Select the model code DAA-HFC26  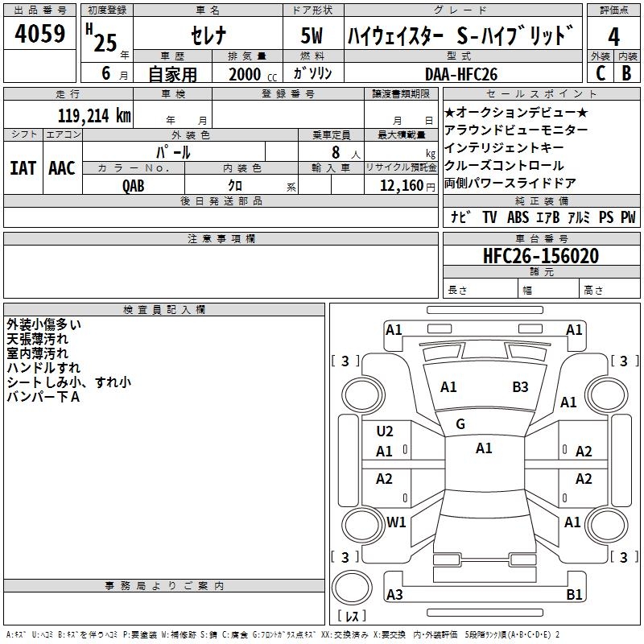(x=461, y=75)
